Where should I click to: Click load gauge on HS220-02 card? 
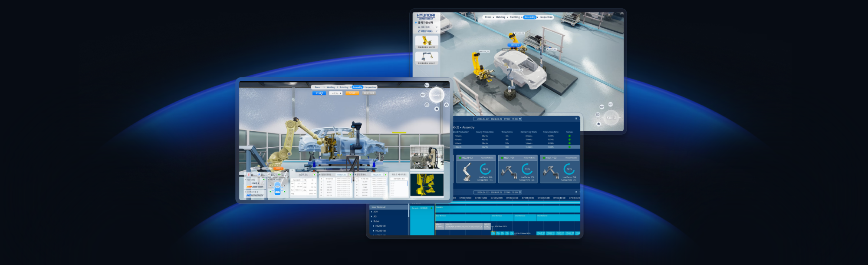pyautogui.click(x=485, y=169)
